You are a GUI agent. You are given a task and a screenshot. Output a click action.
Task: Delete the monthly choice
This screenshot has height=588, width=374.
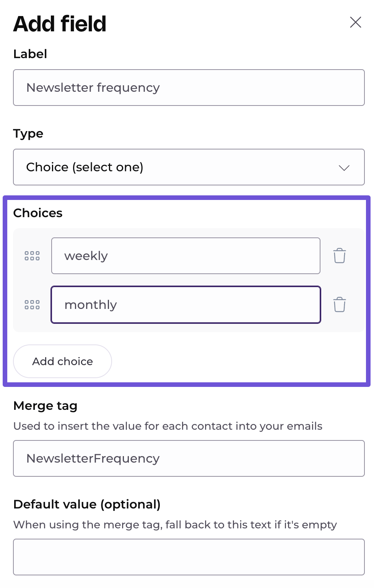pyautogui.click(x=339, y=305)
